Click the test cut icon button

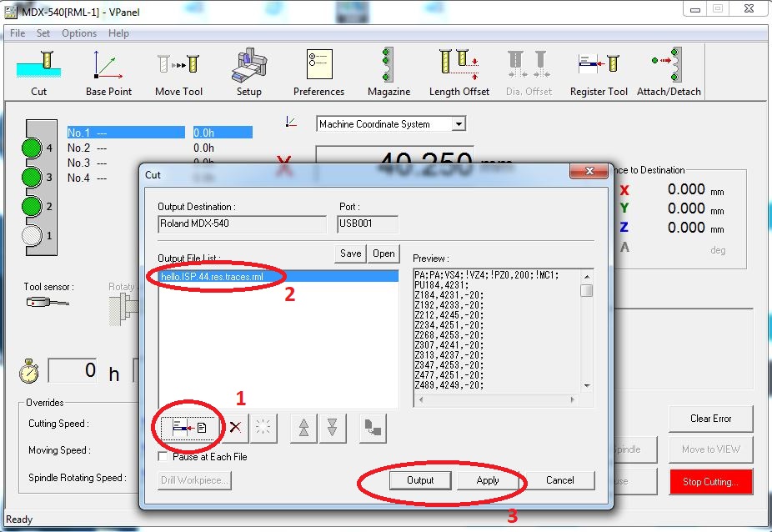tap(373, 428)
